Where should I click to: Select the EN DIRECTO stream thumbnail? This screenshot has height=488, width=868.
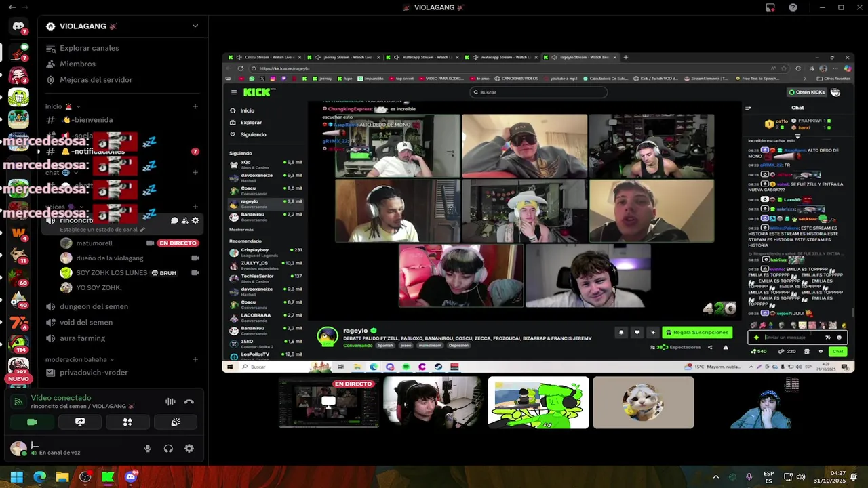329,403
